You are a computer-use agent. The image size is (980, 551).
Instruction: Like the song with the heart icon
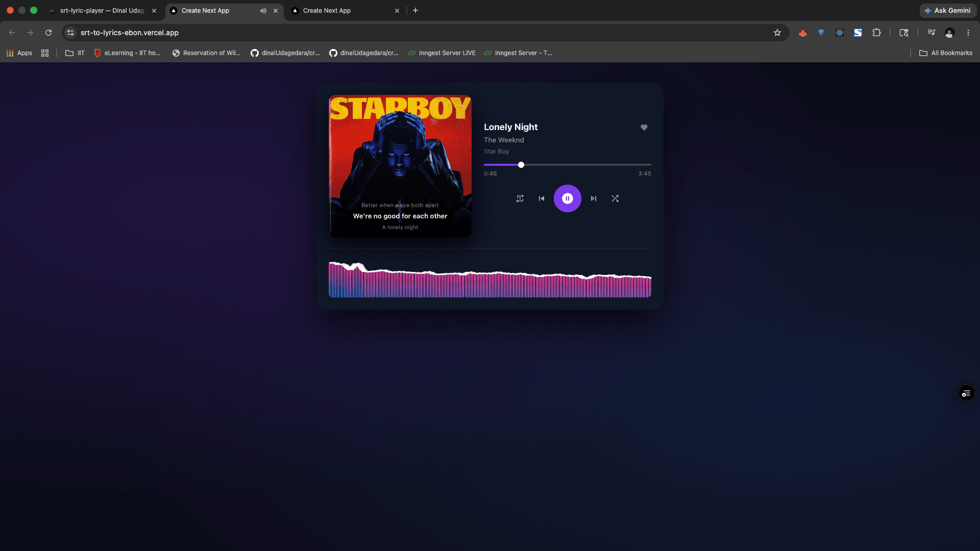[x=644, y=128]
